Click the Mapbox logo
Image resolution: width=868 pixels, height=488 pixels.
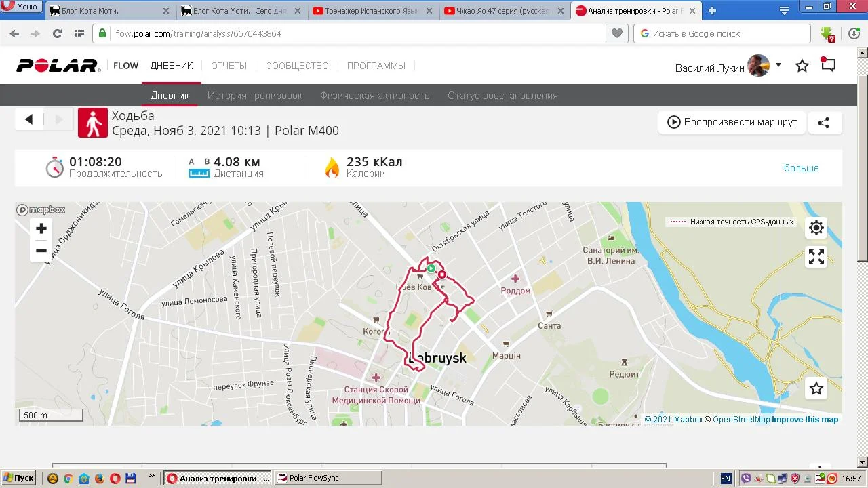[x=41, y=210]
